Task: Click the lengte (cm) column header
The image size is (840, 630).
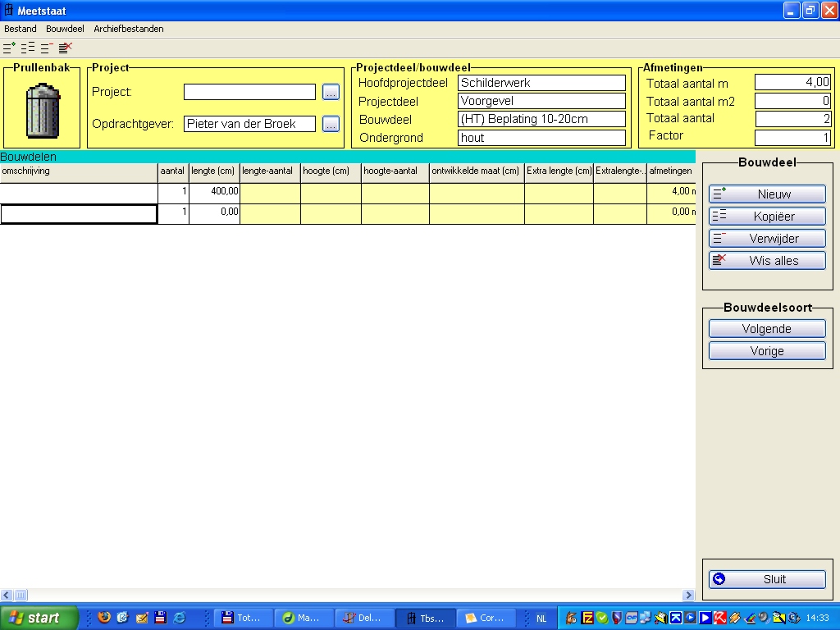Action: coord(214,173)
